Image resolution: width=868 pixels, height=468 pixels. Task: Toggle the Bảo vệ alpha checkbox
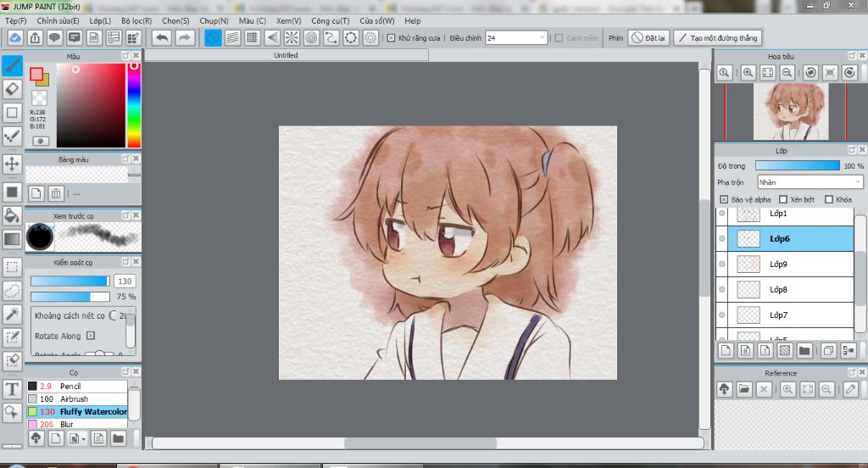point(724,199)
